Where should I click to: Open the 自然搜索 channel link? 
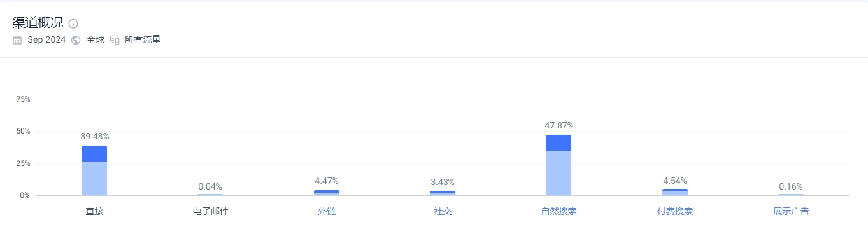[x=559, y=211]
